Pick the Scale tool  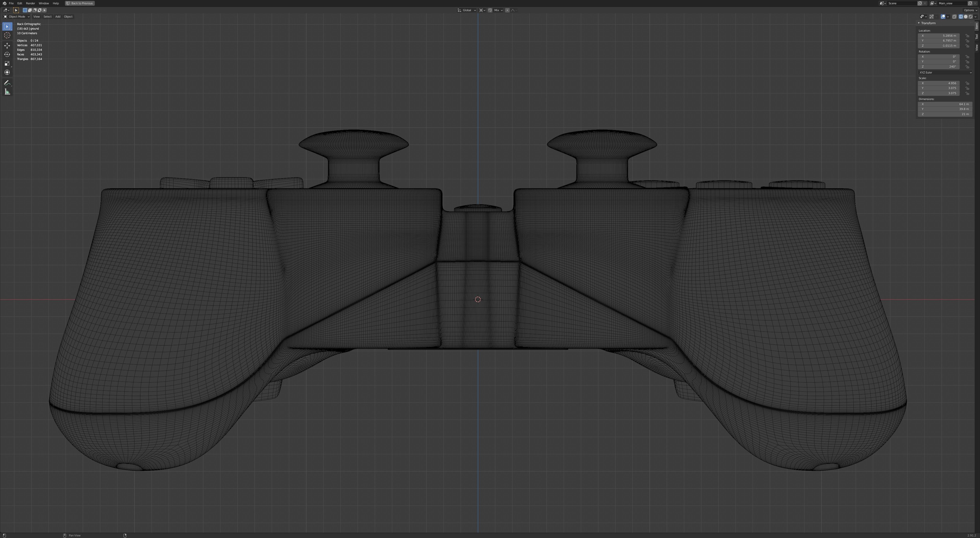coord(7,64)
